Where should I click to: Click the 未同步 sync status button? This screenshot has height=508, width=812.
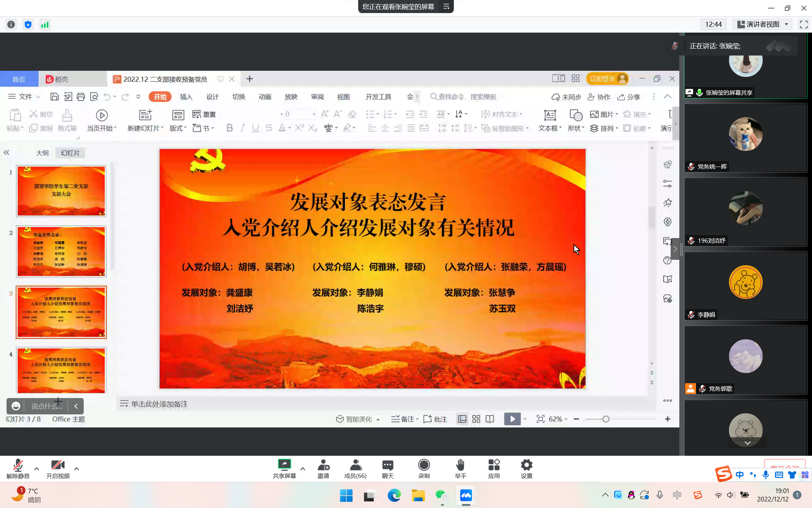[x=566, y=97]
